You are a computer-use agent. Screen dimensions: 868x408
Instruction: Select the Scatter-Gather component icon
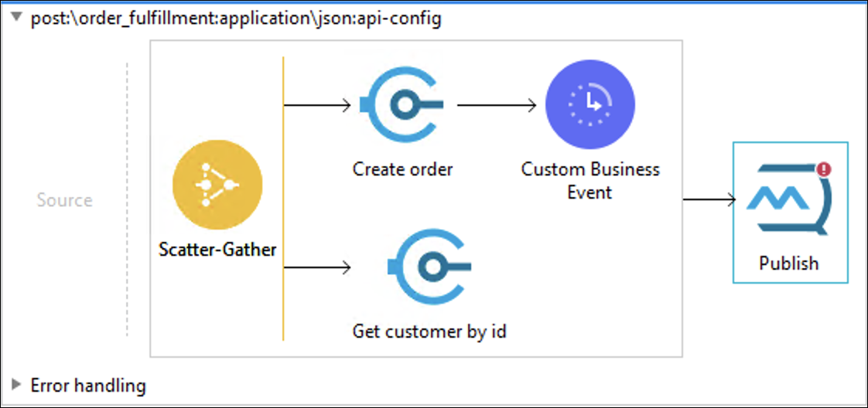click(x=217, y=184)
